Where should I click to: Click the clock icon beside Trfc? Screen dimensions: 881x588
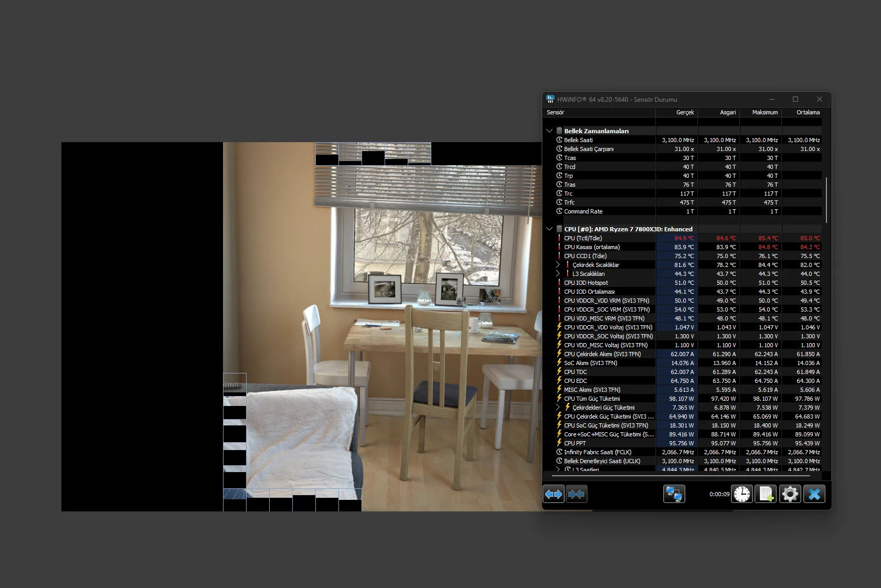coord(559,202)
